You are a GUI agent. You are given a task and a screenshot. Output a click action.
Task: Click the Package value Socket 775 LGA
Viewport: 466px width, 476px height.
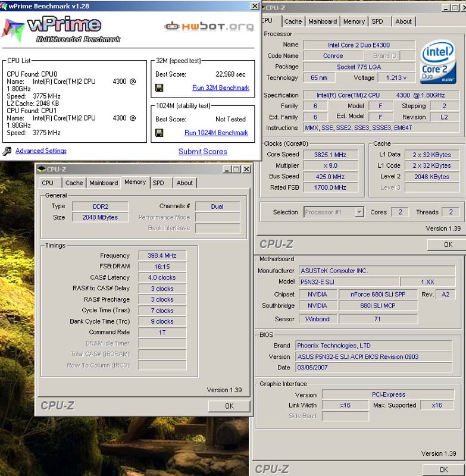[x=359, y=67]
